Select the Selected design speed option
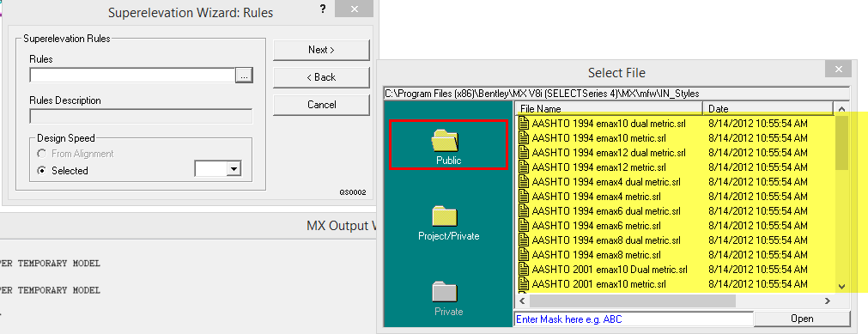 click(x=41, y=171)
